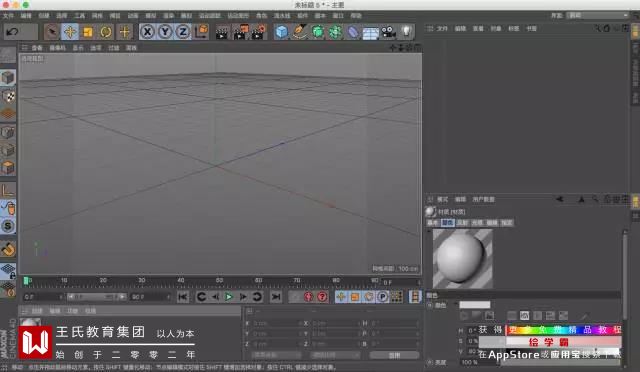Toggle the Z axis lock
Image resolution: width=640 pixels, height=372 pixels.
(x=183, y=31)
